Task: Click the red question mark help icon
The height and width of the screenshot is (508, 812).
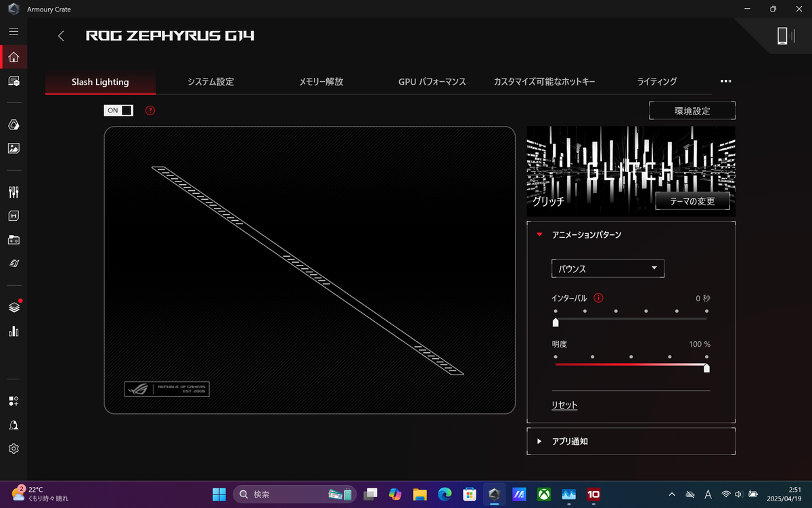Action: 150,110
